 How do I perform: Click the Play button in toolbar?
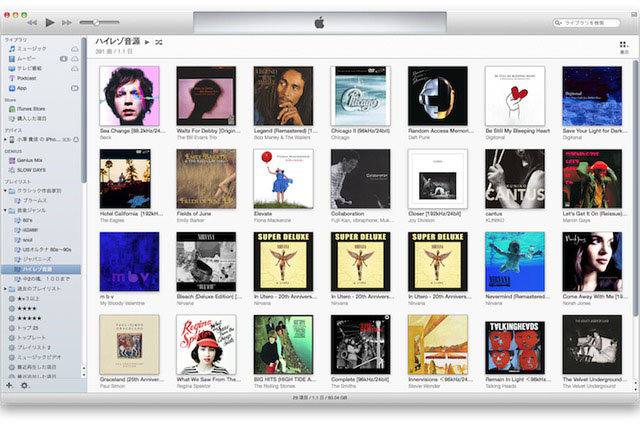pyautogui.click(x=50, y=22)
